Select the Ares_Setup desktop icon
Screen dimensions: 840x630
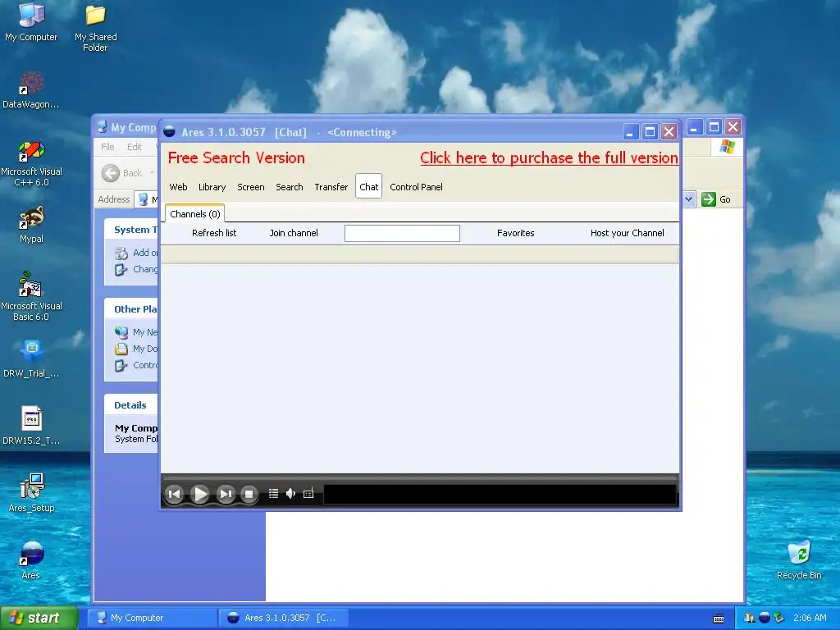31,493
